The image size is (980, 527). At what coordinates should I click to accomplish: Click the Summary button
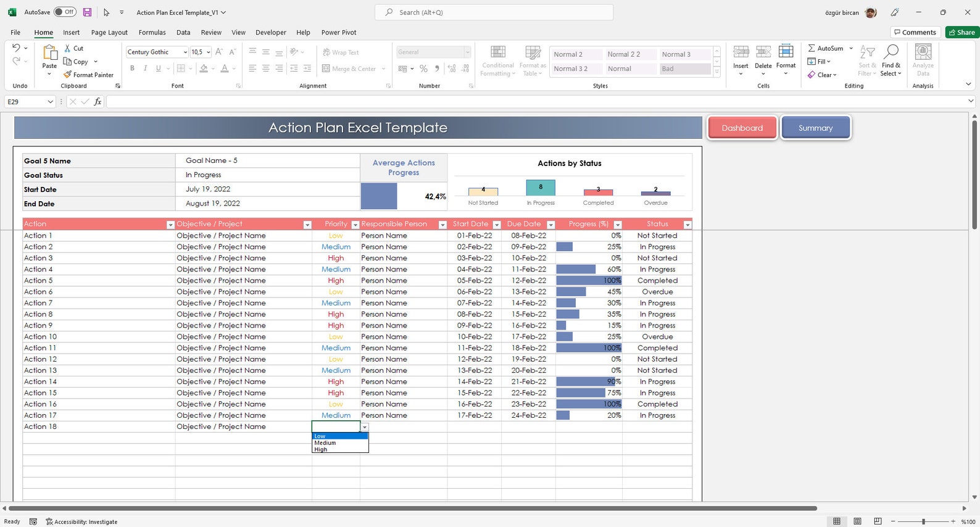point(815,128)
